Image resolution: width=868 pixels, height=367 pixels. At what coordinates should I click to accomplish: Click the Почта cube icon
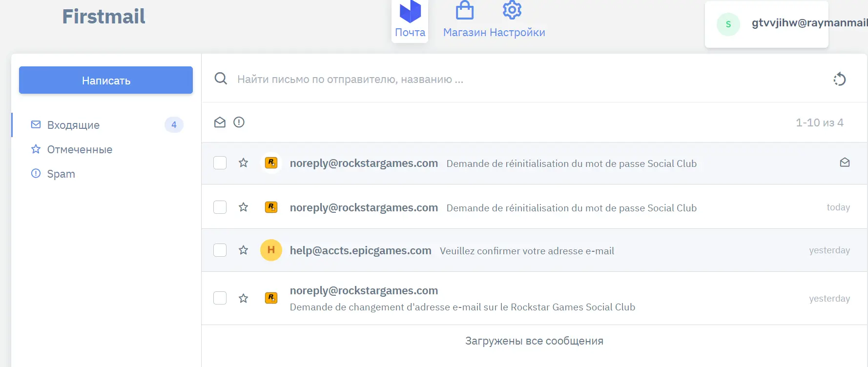410,11
